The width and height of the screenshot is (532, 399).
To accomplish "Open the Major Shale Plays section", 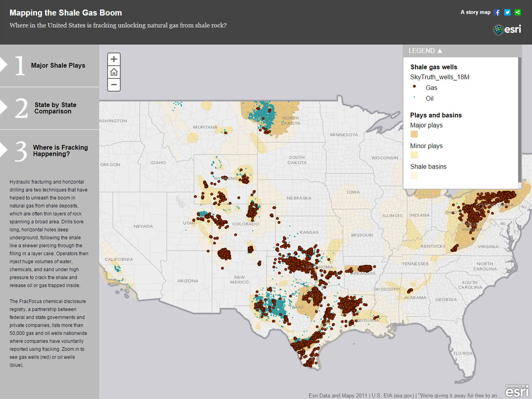I will point(58,66).
